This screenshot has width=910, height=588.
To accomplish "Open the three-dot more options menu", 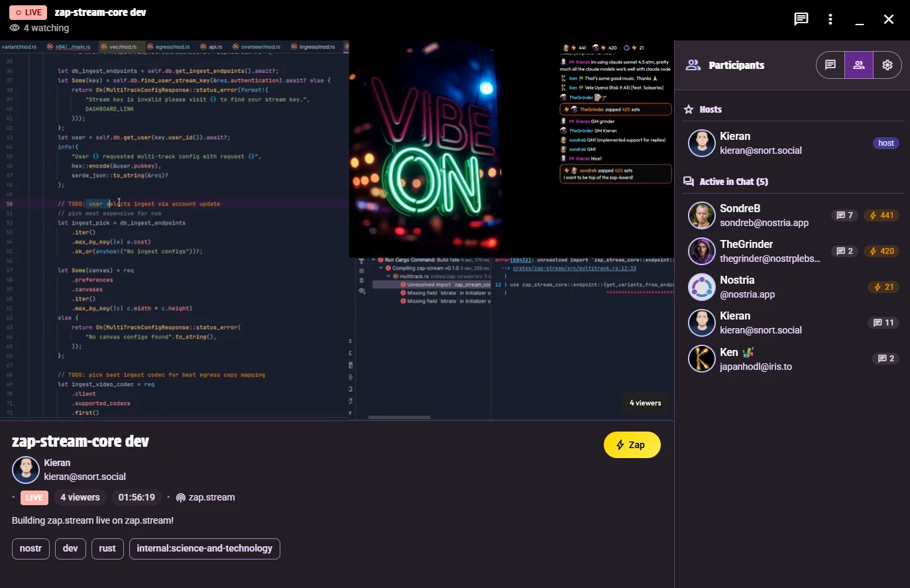I will point(830,19).
